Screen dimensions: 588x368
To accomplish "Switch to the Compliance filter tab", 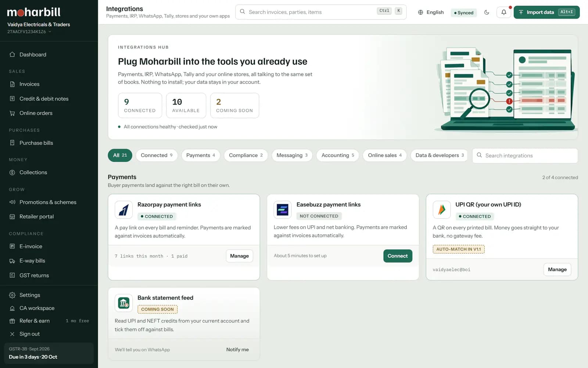I will pos(246,155).
